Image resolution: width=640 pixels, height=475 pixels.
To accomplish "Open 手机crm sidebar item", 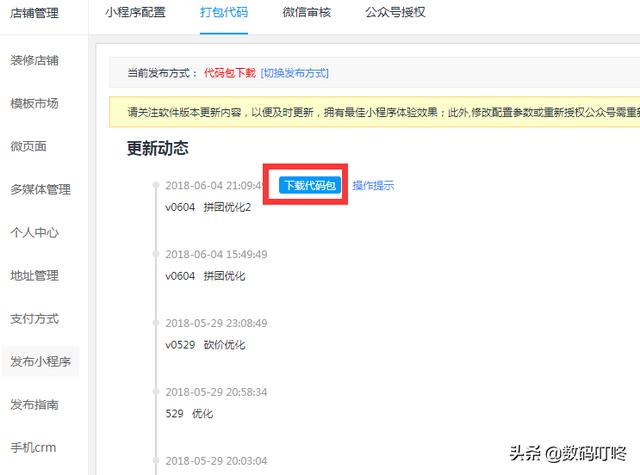I will click(33, 448).
